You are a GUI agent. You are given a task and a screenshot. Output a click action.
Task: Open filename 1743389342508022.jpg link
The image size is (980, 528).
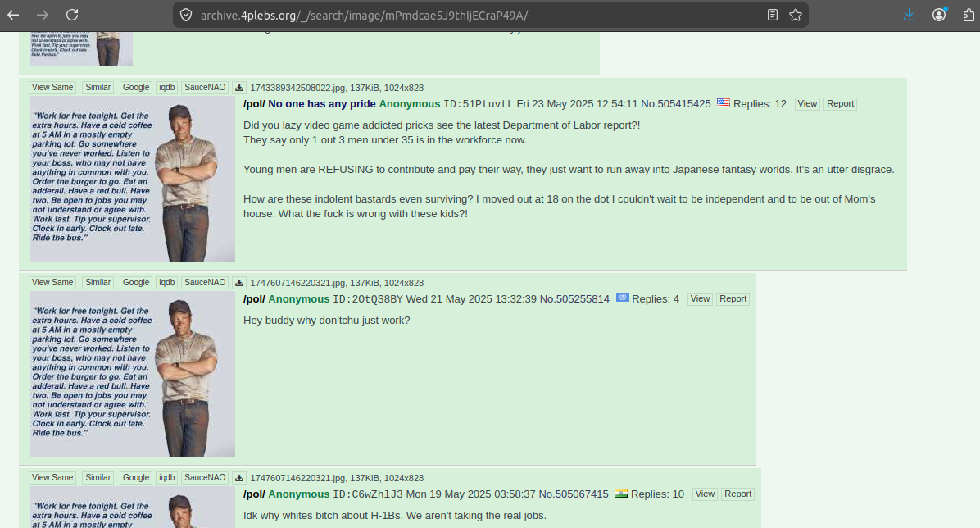pyautogui.click(x=297, y=89)
